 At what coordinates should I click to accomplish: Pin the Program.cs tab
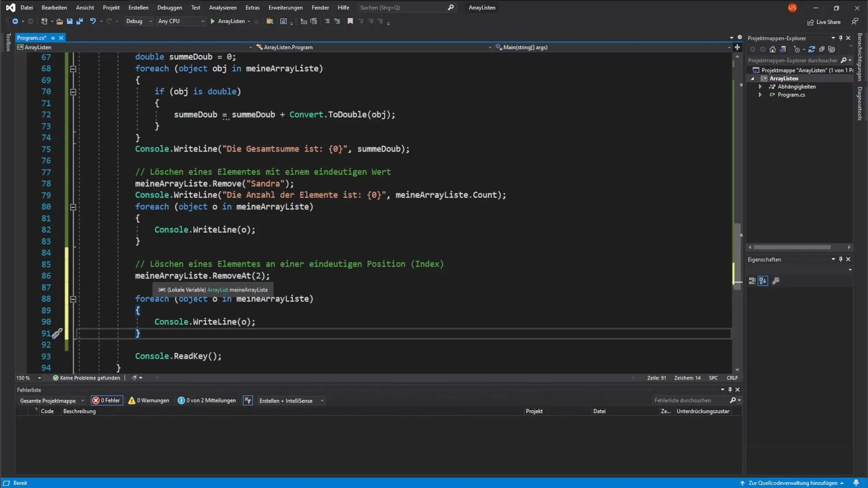53,38
